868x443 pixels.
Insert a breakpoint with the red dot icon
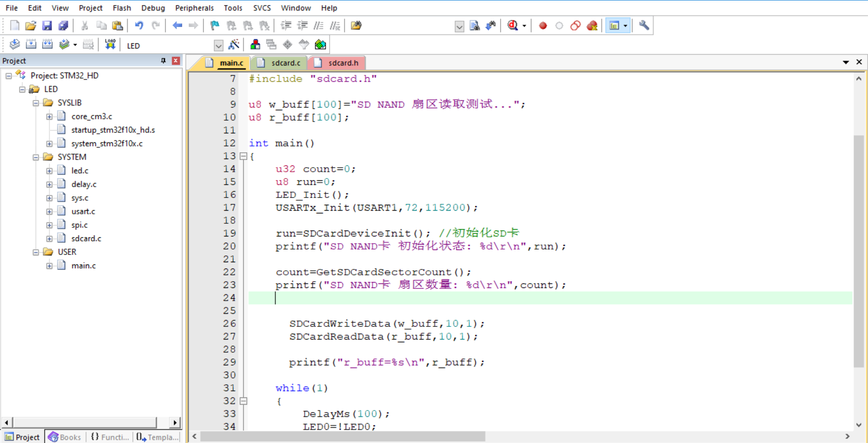tap(543, 26)
